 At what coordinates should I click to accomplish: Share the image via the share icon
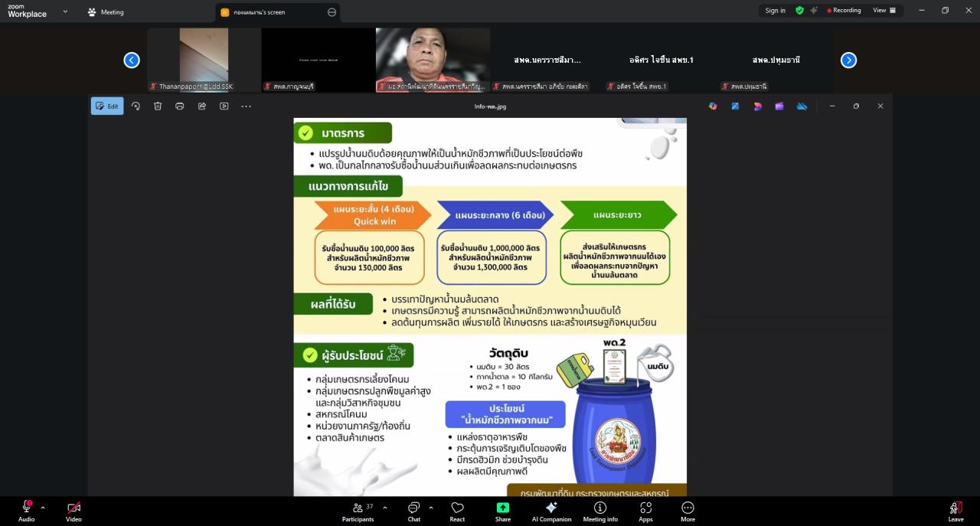(x=201, y=106)
